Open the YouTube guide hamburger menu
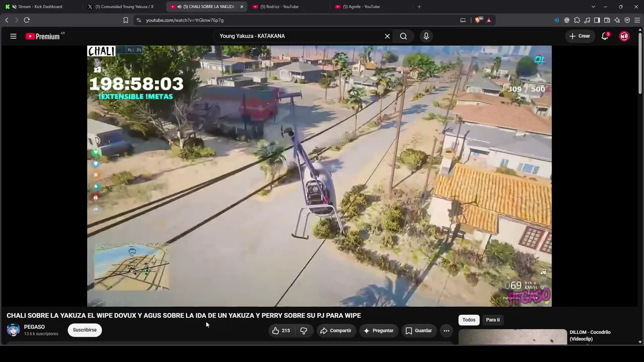The image size is (644, 362). [14, 36]
